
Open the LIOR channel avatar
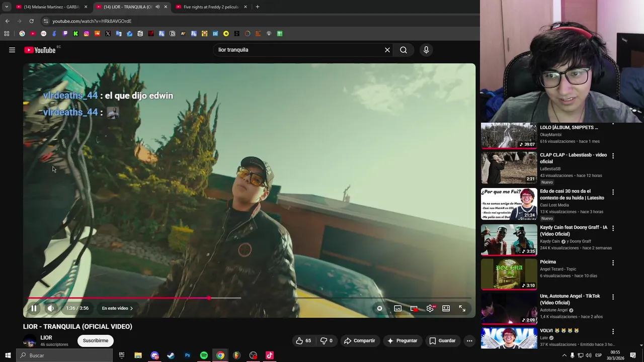(30, 341)
